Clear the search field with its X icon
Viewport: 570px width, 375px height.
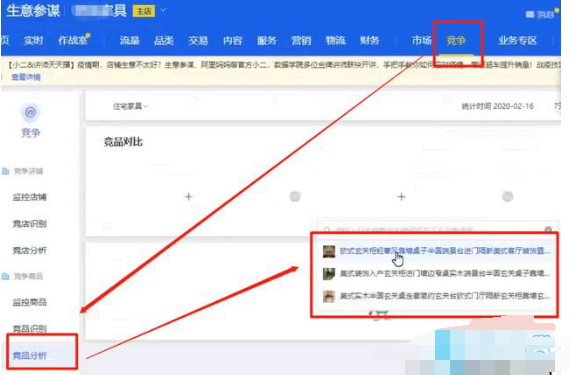548,230
